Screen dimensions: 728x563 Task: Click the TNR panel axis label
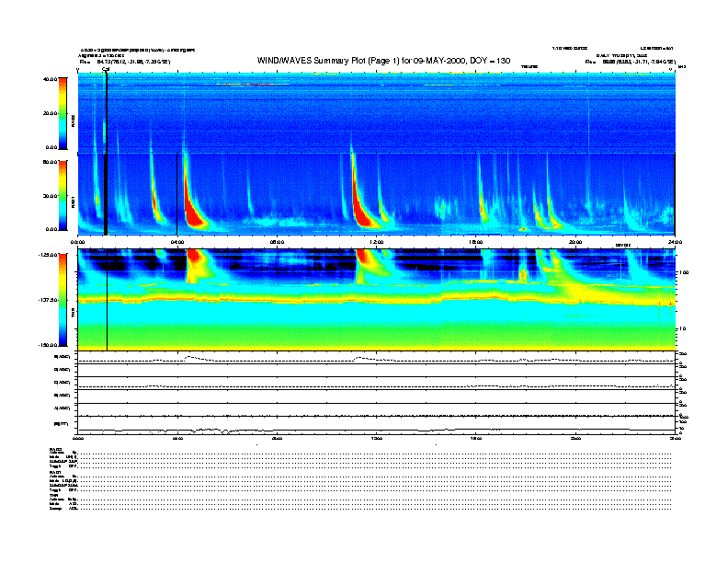73,315
